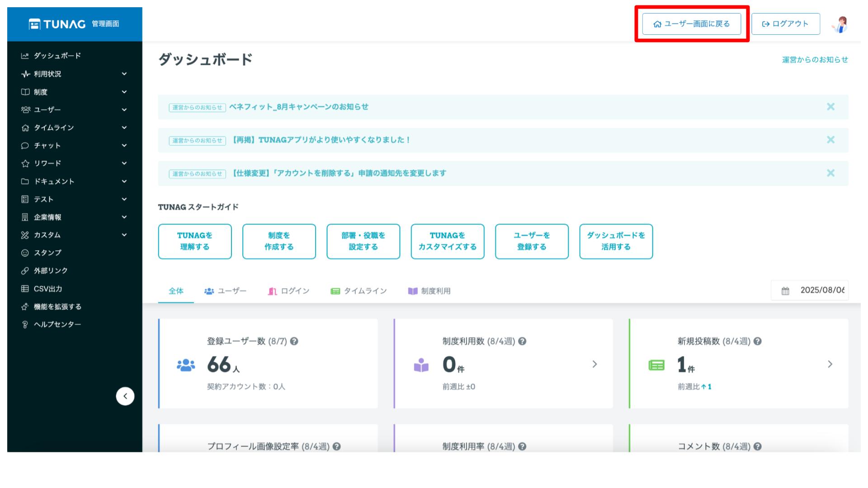The image size is (868, 488).
Task: Click the date field showing 2025/08/06
Action: coord(810,291)
